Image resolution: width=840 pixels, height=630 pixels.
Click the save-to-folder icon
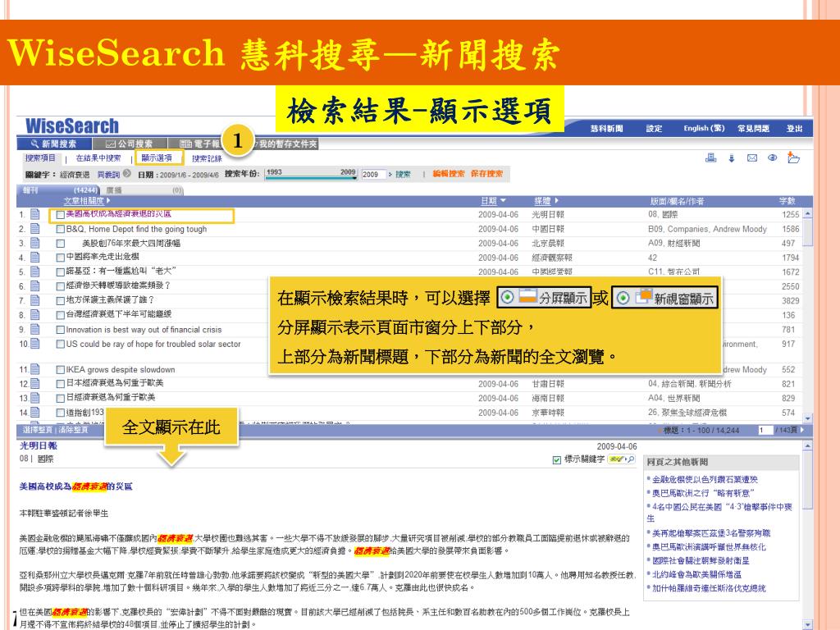click(793, 157)
